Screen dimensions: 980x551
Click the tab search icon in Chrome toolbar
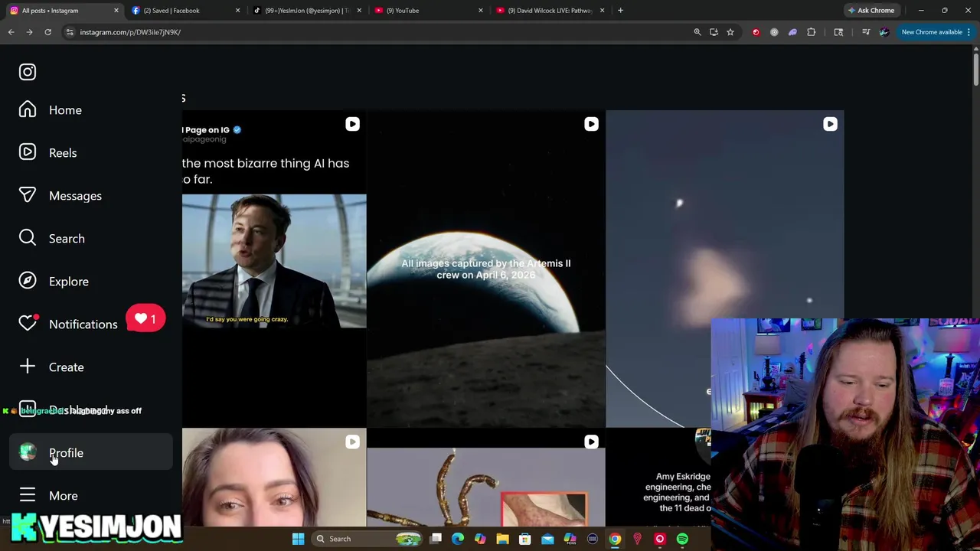(x=838, y=32)
